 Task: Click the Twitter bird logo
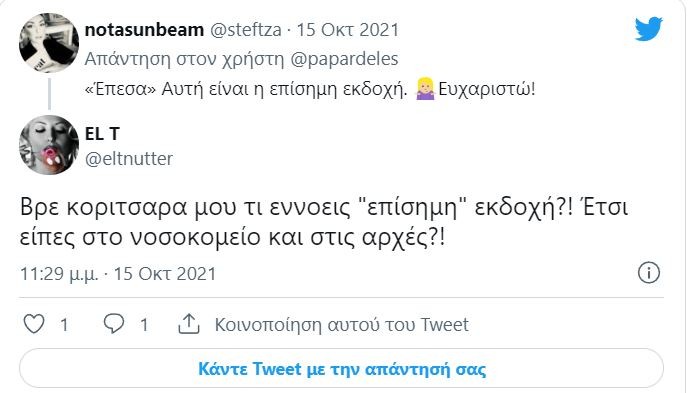click(649, 29)
